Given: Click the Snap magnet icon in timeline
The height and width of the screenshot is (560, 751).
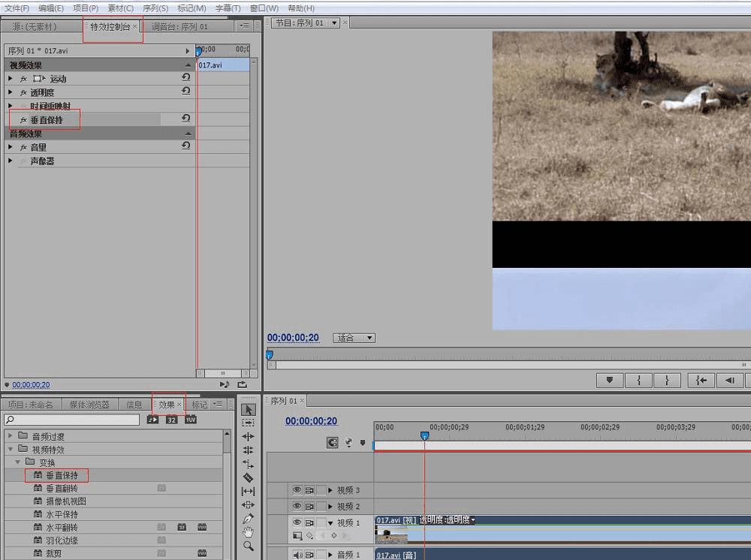Looking at the screenshot, I should 332,443.
